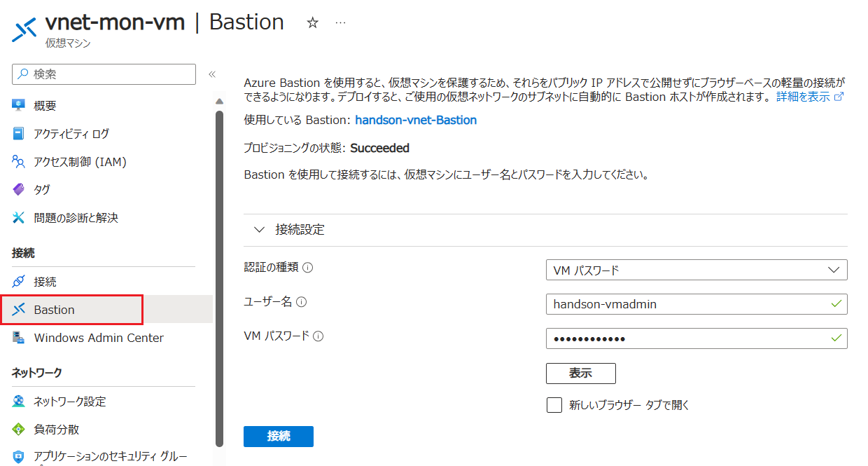Click the ネットワーク設定 icon
The image size is (868, 466).
(x=19, y=402)
